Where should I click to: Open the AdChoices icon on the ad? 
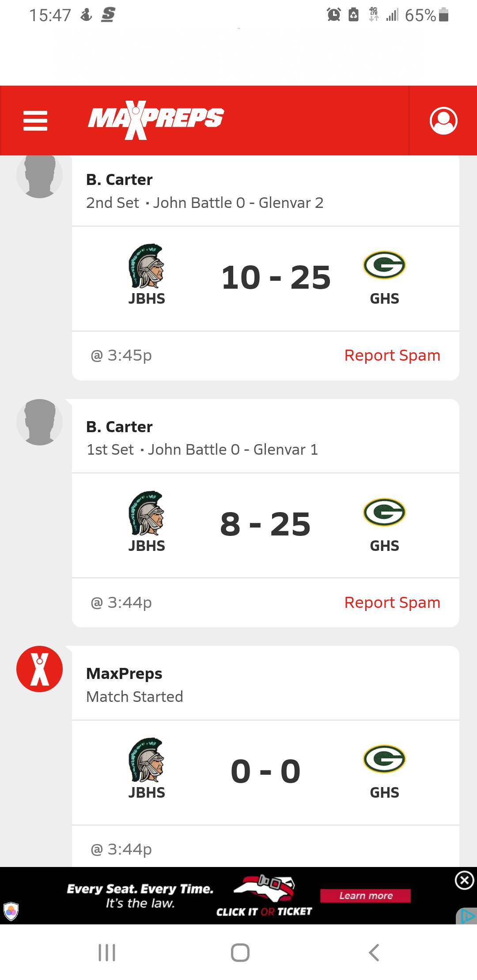467,916
